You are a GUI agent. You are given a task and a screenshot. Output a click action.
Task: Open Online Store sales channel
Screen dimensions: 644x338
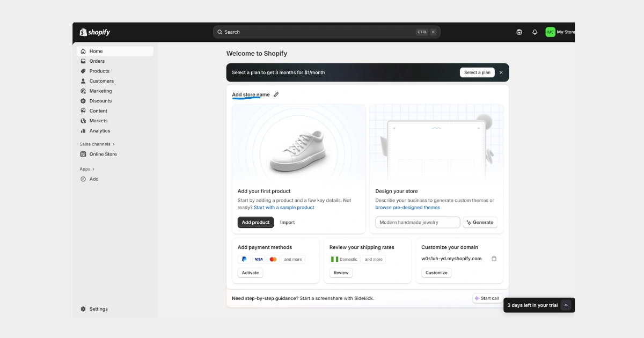pos(103,155)
